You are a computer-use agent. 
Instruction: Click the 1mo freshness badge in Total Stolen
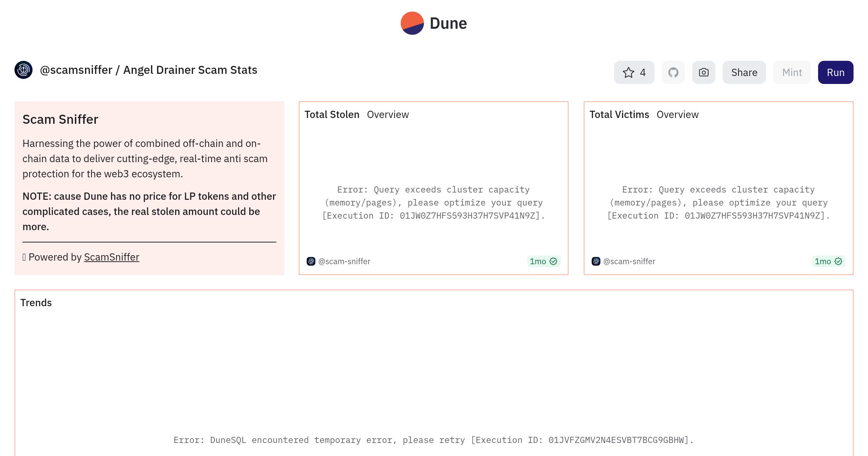544,261
